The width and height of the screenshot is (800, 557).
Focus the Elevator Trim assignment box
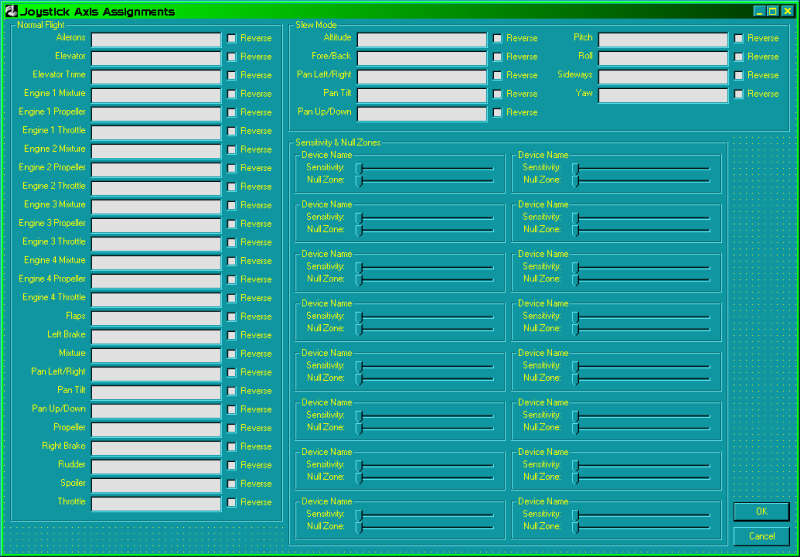point(156,77)
